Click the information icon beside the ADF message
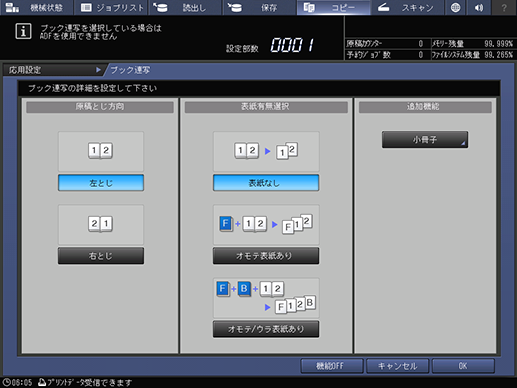517x388 pixels. (23, 31)
